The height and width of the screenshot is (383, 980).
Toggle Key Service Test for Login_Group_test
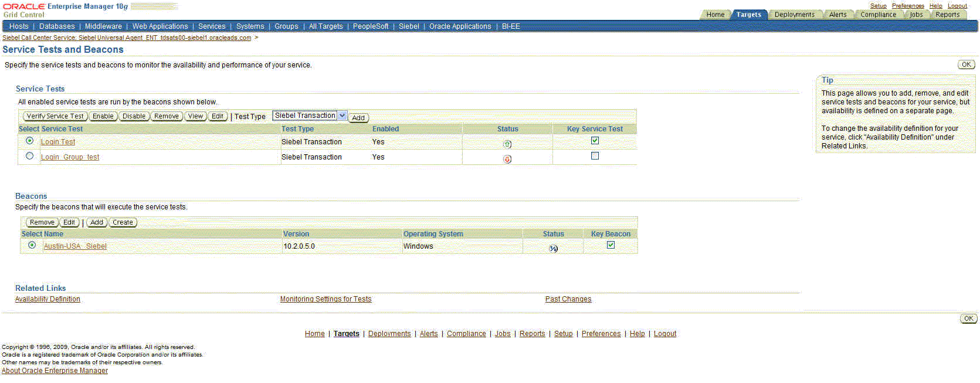(595, 156)
